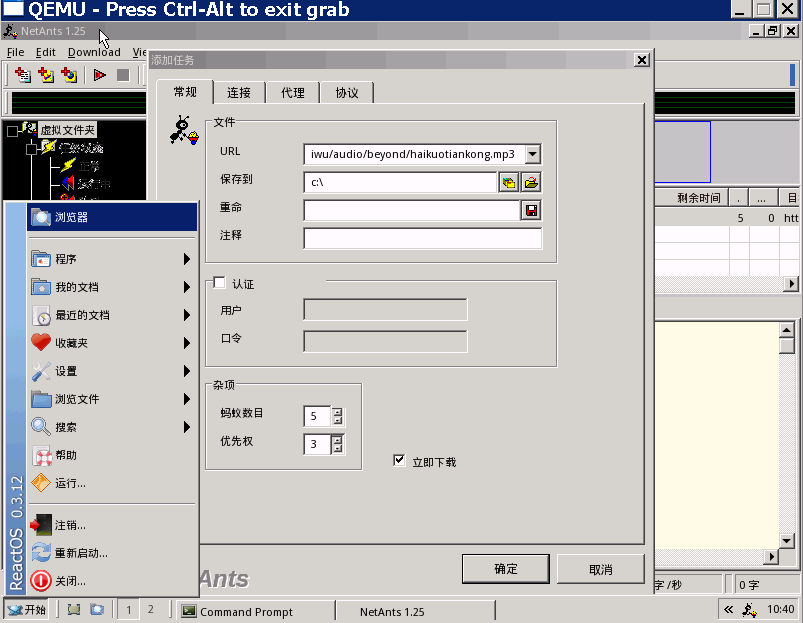803x623 pixels.
Task: Open the URL dropdown arrow
Action: (533, 154)
